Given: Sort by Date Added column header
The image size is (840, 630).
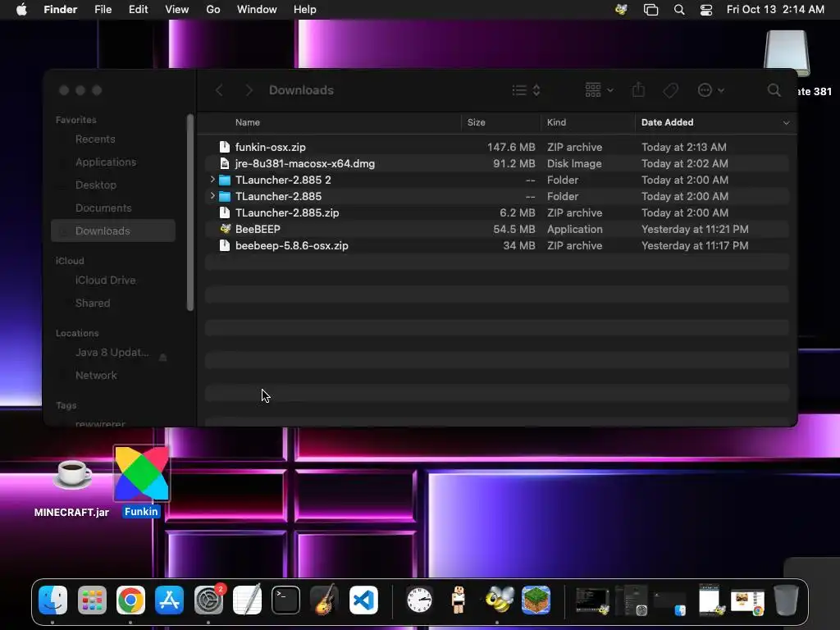Looking at the screenshot, I should [x=668, y=122].
